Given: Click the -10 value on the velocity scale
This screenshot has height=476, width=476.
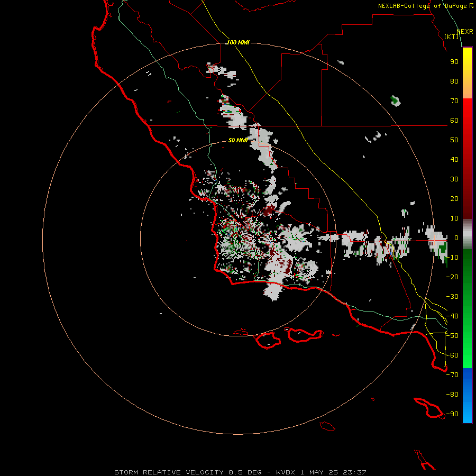Looking at the screenshot, I should tap(452, 258).
